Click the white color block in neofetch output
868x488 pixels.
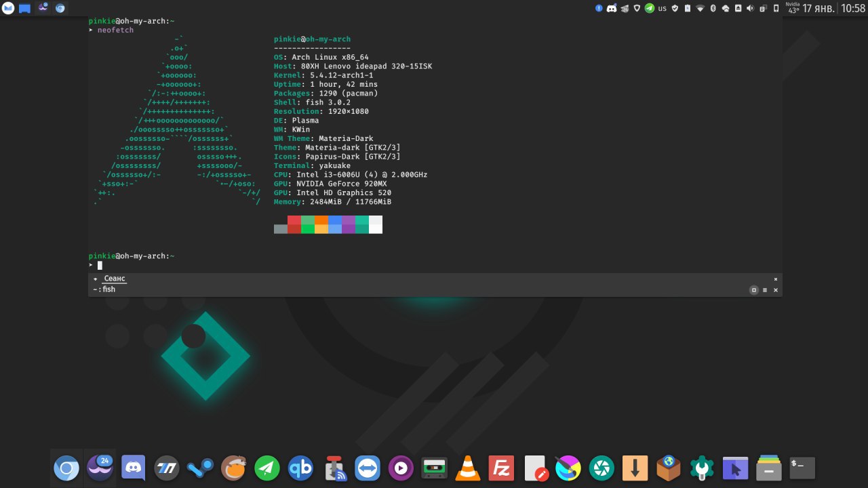pos(376,224)
